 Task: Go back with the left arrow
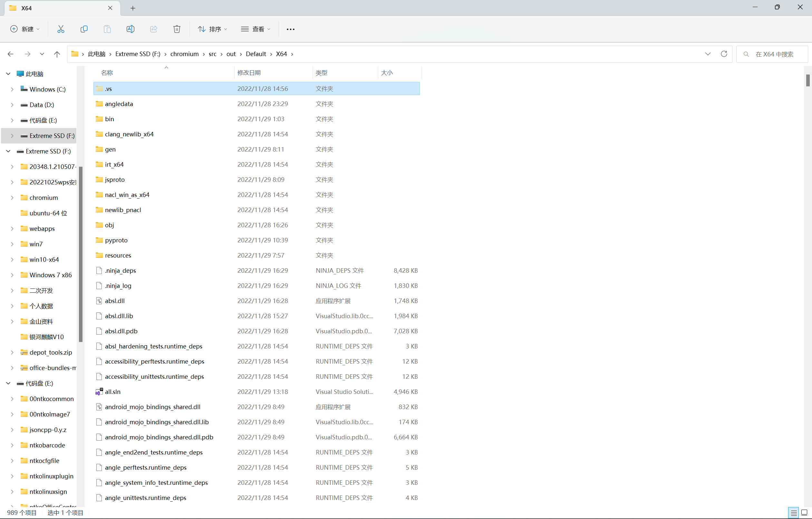point(10,54)
